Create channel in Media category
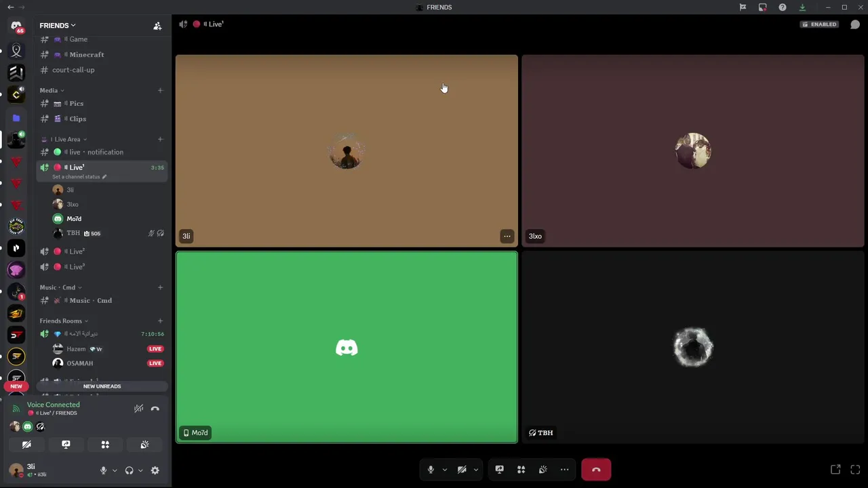868x488 pixels. click(x=160, y=90)
